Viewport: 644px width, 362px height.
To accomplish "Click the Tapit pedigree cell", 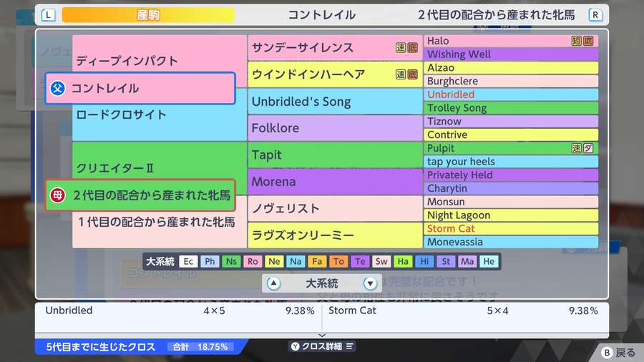I will [x=335, y=155].
